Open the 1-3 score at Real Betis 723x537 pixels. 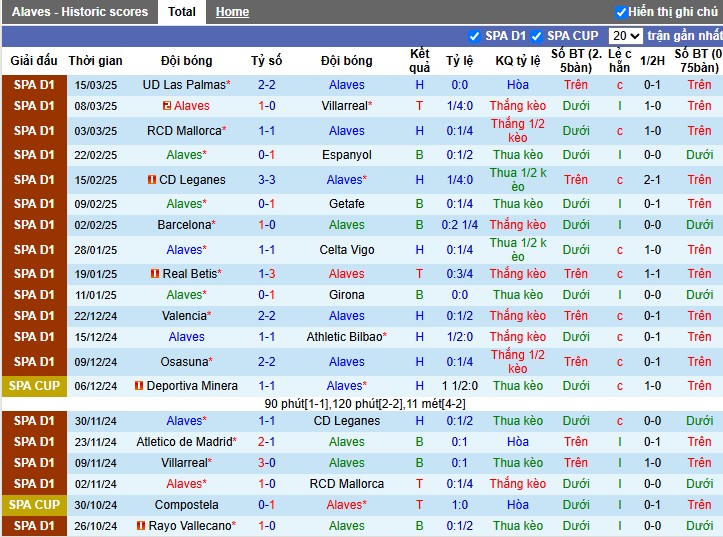(x=267, y=274)
